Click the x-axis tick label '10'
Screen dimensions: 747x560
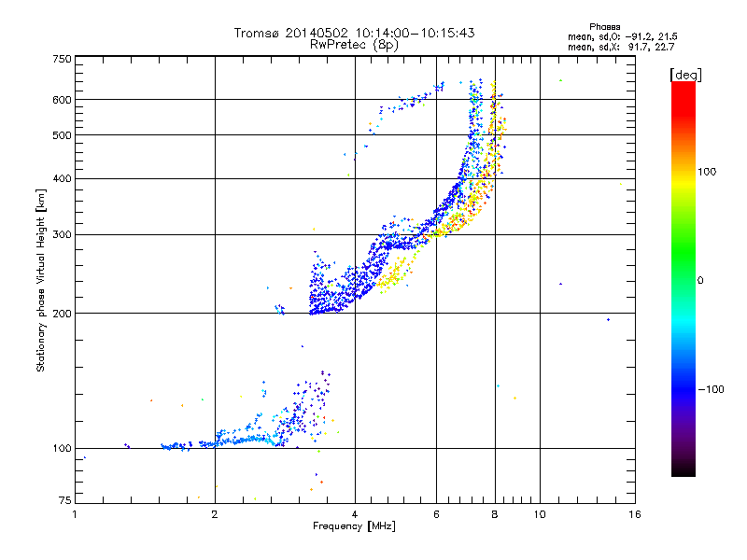pos(540,514)
